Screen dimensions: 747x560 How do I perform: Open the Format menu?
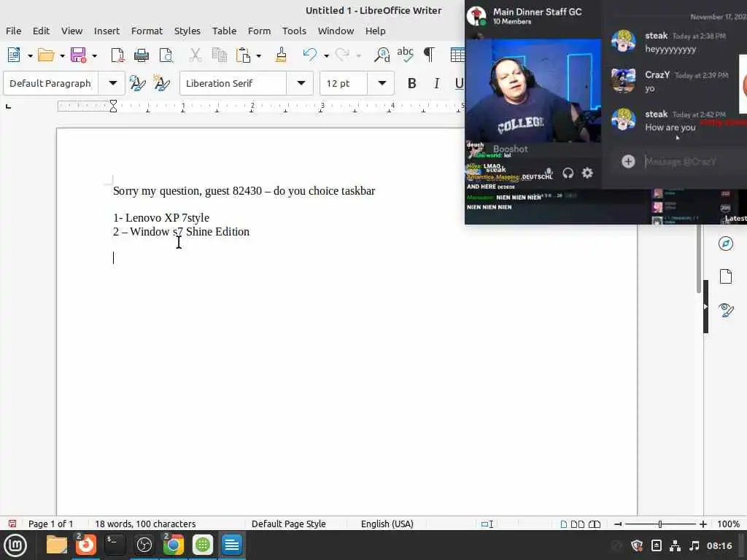pos(147,31)
